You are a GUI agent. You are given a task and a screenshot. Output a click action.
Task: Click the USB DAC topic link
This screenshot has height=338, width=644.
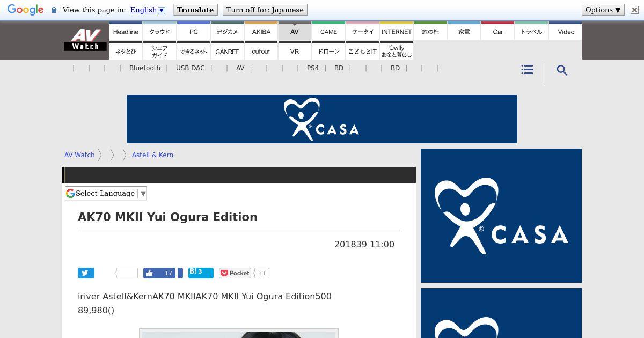coord(190,68)
